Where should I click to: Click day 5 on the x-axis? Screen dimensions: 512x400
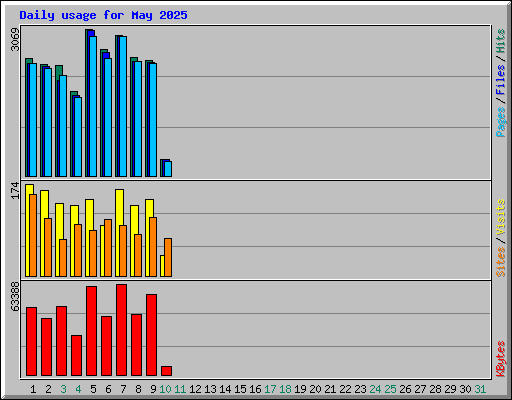[93, 389]
